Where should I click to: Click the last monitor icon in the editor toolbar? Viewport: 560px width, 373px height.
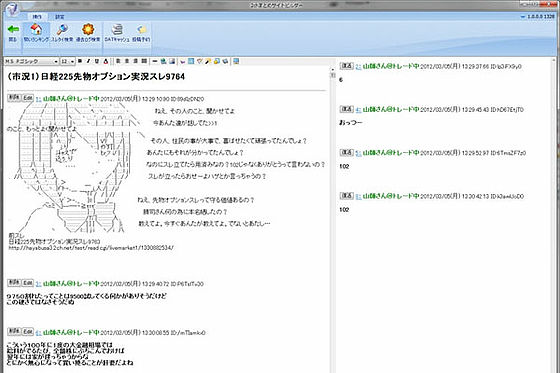pyautogui.click(x=236, y=61)
